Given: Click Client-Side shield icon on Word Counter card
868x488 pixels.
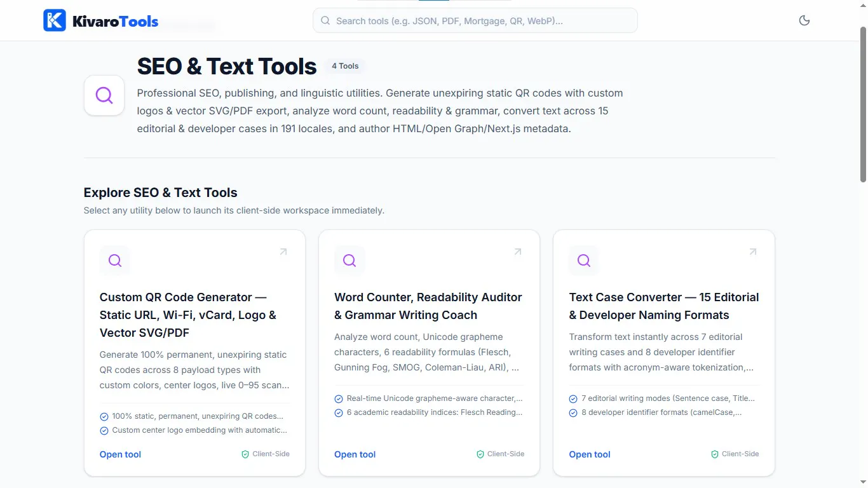Looking at the screenshot, I should [480, 454].
